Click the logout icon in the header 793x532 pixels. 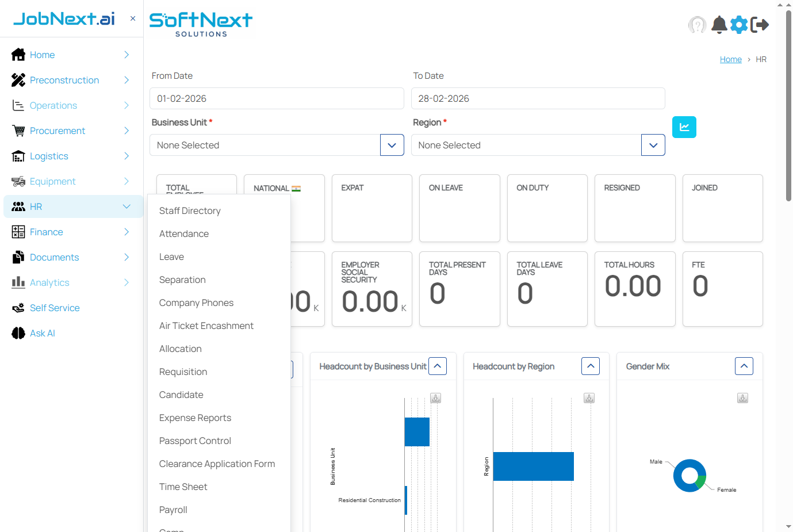(760, 25)
